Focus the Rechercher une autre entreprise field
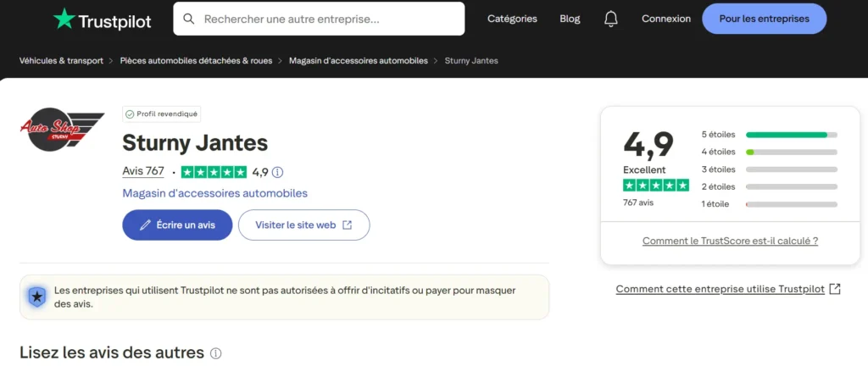The width and height of the screenshot is (868, 366). pyautogui.click(x=319, y=19)
